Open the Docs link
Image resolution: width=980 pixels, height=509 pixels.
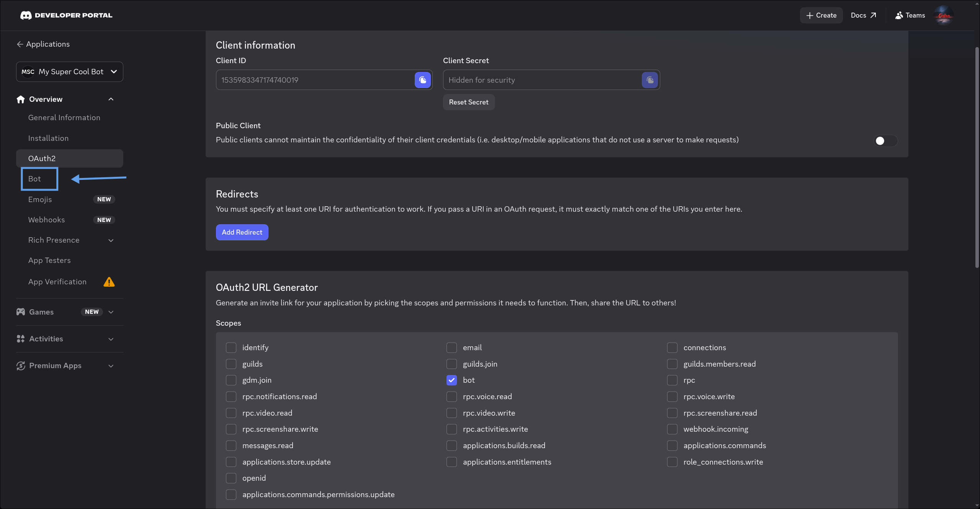[863, 15]
